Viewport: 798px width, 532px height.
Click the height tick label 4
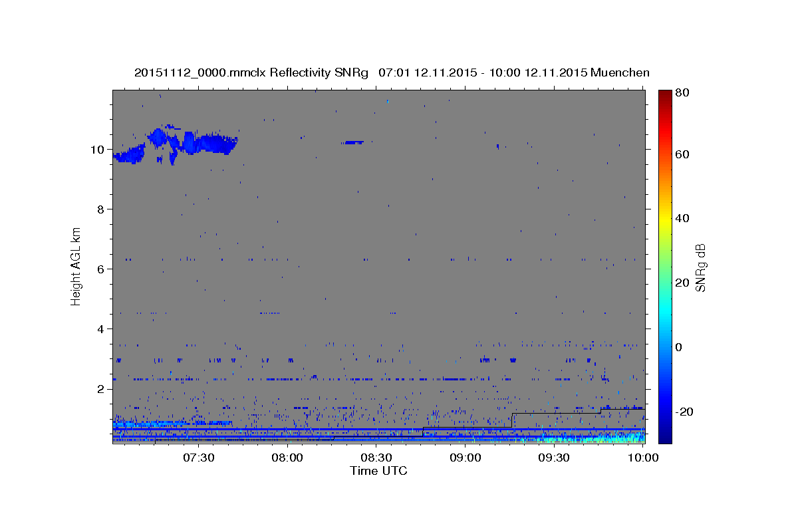click(102, 329)
